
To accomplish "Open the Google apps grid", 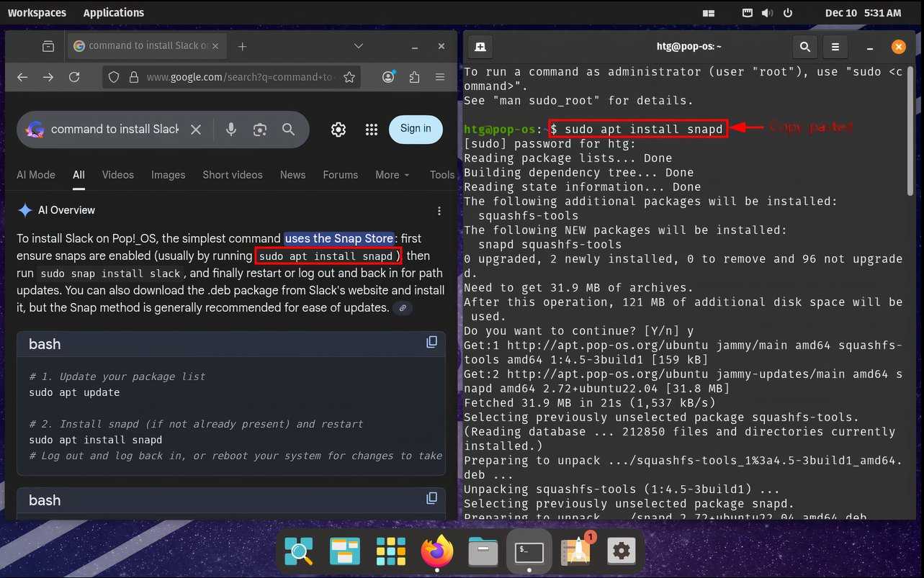I will click(372, 130).
